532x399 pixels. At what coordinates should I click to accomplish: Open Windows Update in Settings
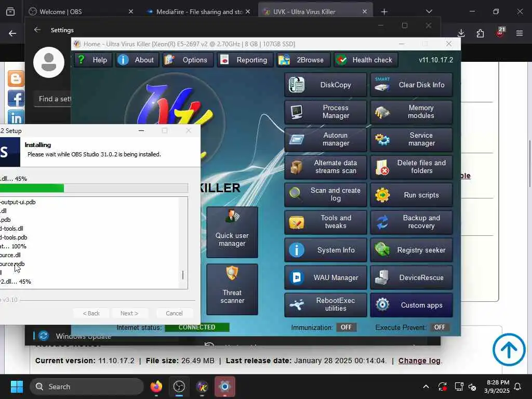coord(84,336)
